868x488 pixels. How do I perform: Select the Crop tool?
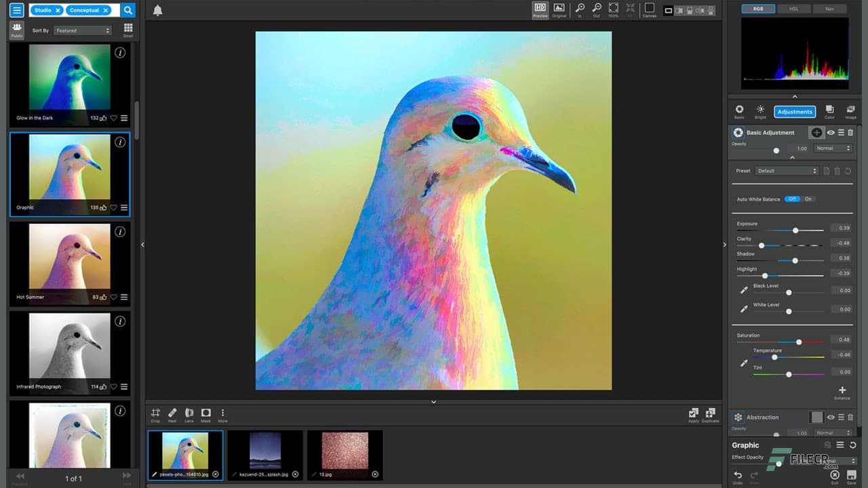(155, 413)
